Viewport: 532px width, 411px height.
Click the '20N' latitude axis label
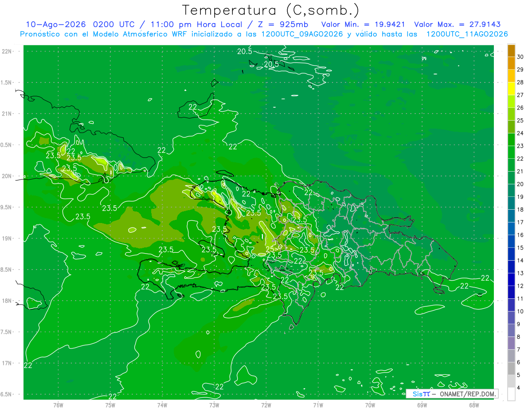coord(7,176)
